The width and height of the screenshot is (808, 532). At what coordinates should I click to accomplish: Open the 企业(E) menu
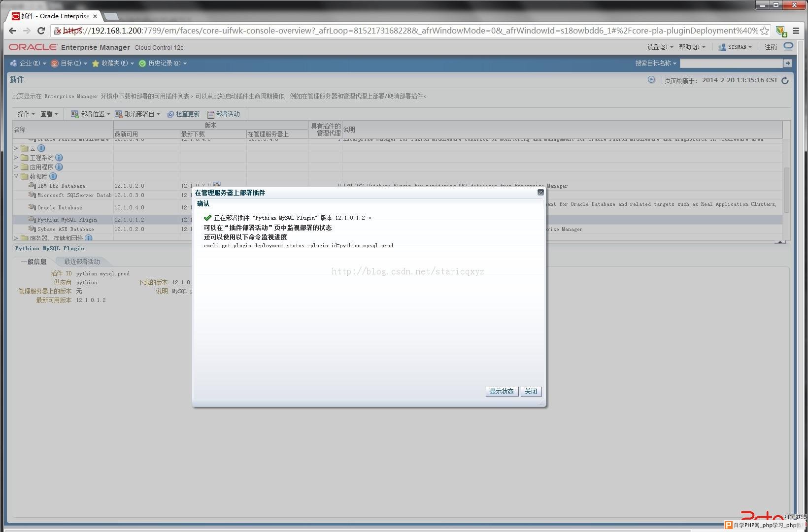pyautogui.click(x=28, y=64)
